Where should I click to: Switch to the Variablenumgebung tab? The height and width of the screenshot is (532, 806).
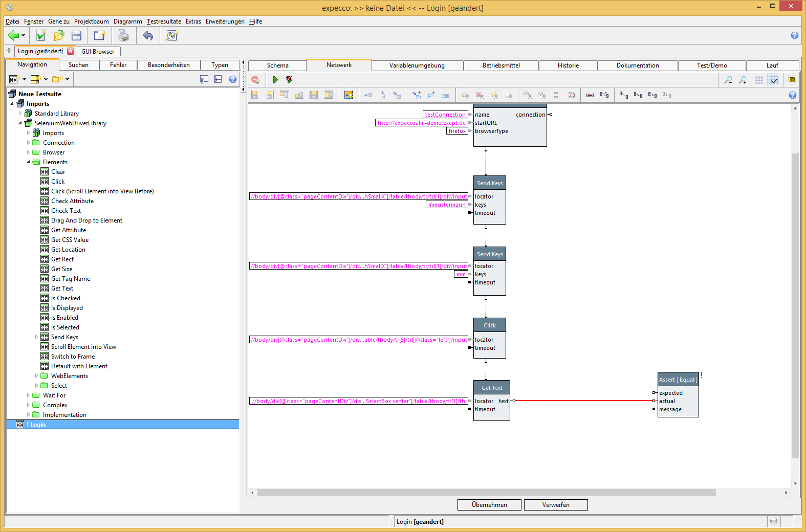417,65
